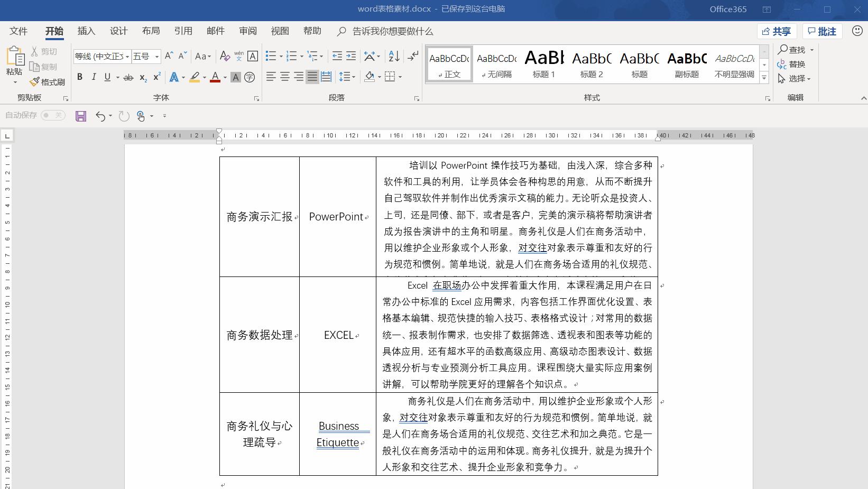Click the 批注 (Comments) button
868x489 pixels.
822,31
